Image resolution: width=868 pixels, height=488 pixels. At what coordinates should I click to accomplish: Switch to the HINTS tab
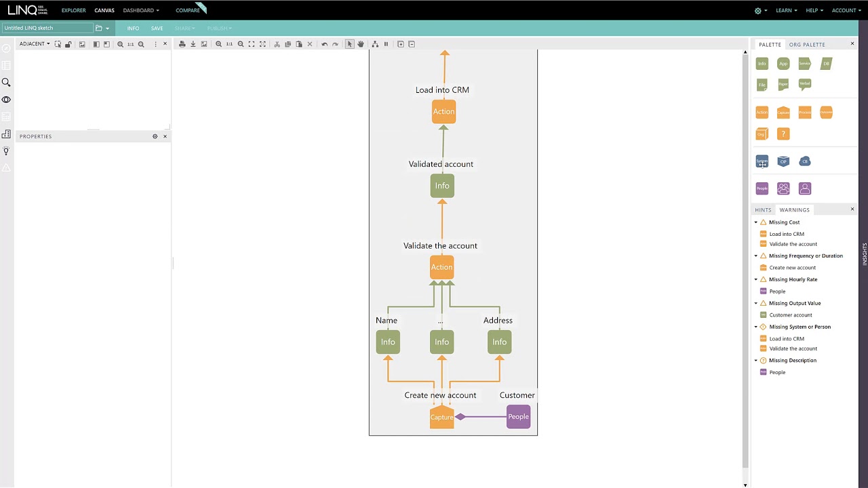[763, 210]
